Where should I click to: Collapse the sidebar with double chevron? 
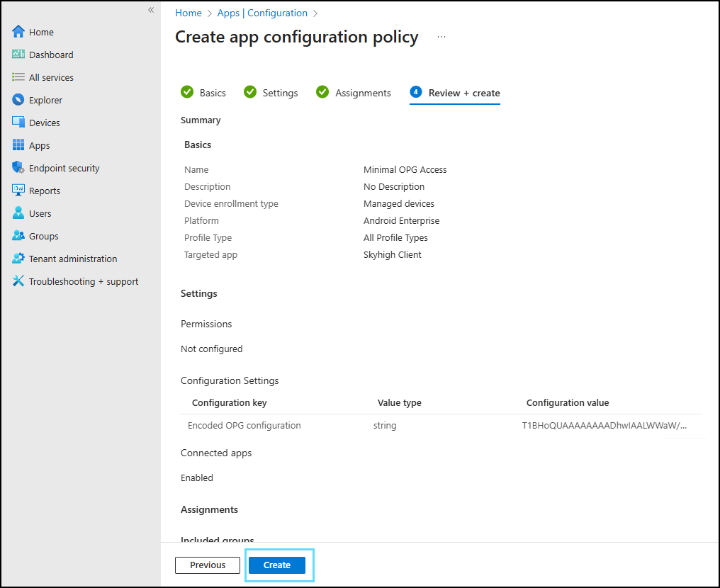150,10
